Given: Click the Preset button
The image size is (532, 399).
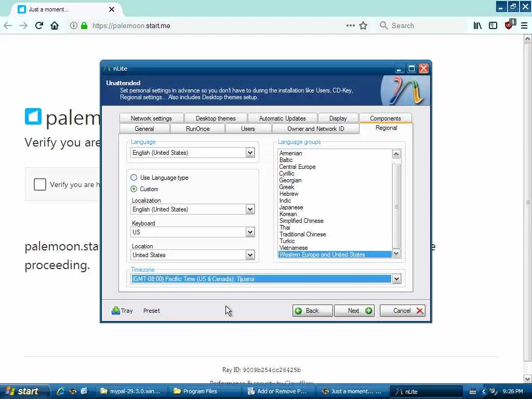Looking at the screenshot, I should click(151, 311).
